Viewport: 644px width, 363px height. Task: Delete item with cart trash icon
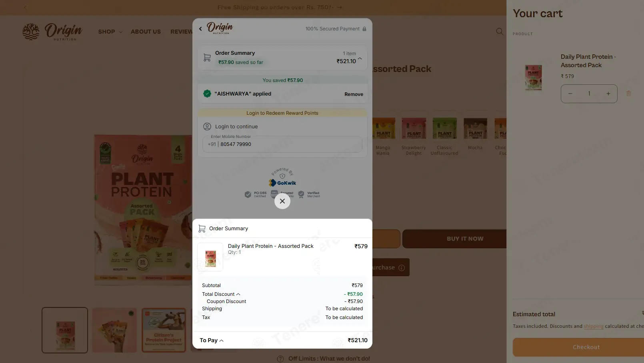628,94
